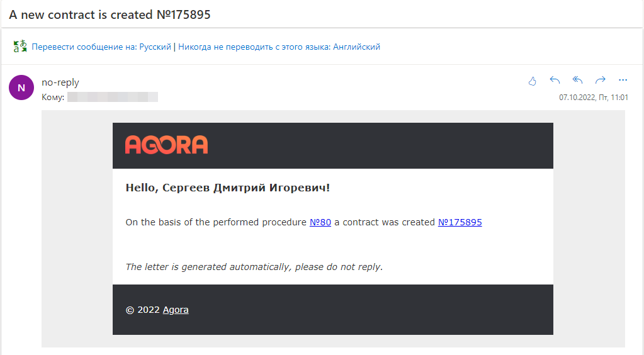Click the © 2022 copyright text
Viewport: 644px width, 355px height.
[142, 310]
